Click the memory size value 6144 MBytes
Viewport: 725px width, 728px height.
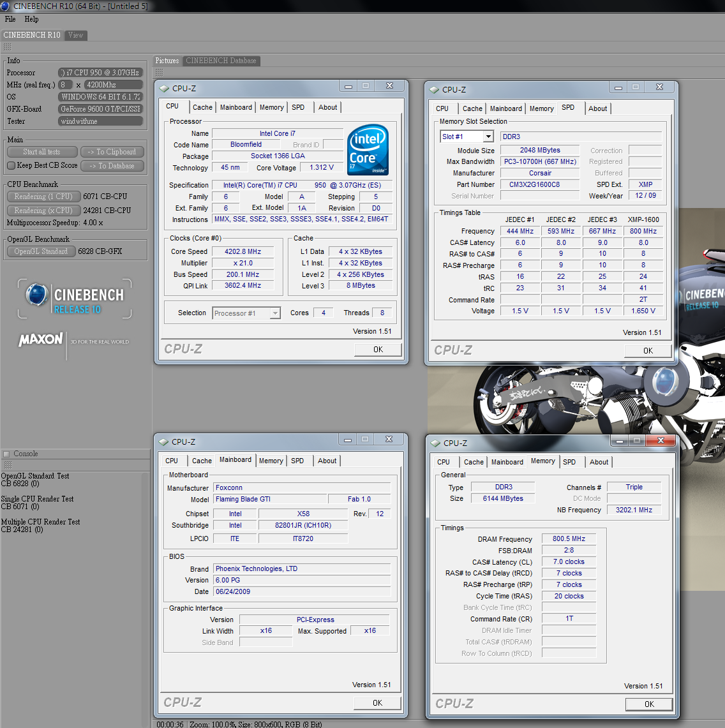503,498
